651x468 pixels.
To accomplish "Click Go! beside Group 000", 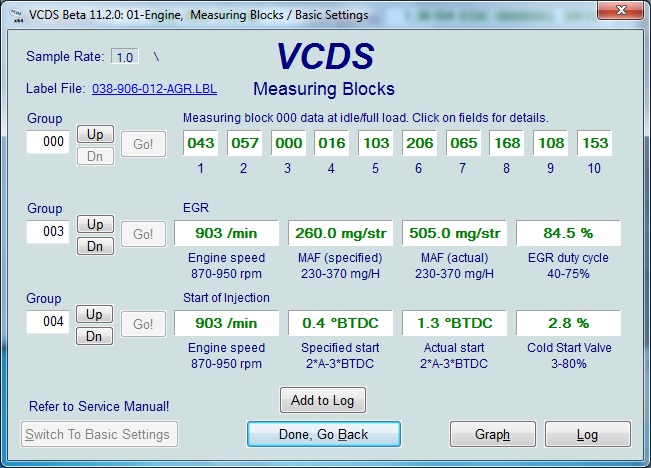I will (x=143, y=144).
